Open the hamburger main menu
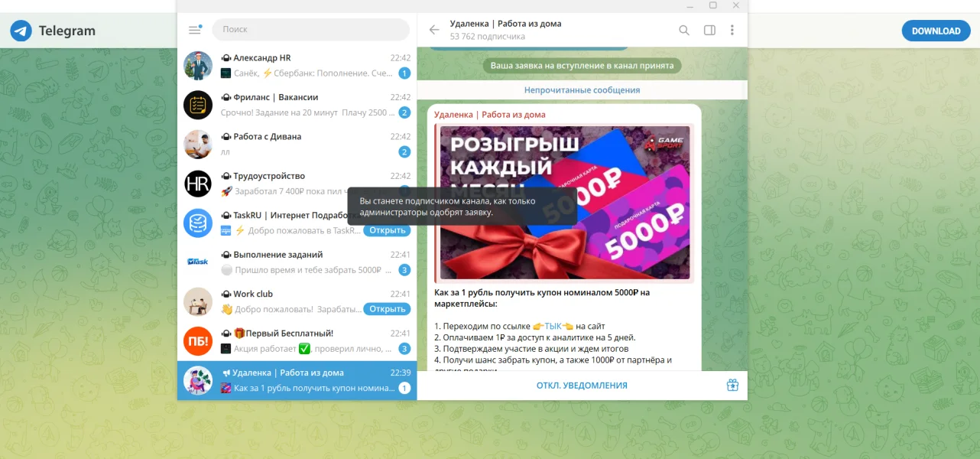 tap(194, 30)
